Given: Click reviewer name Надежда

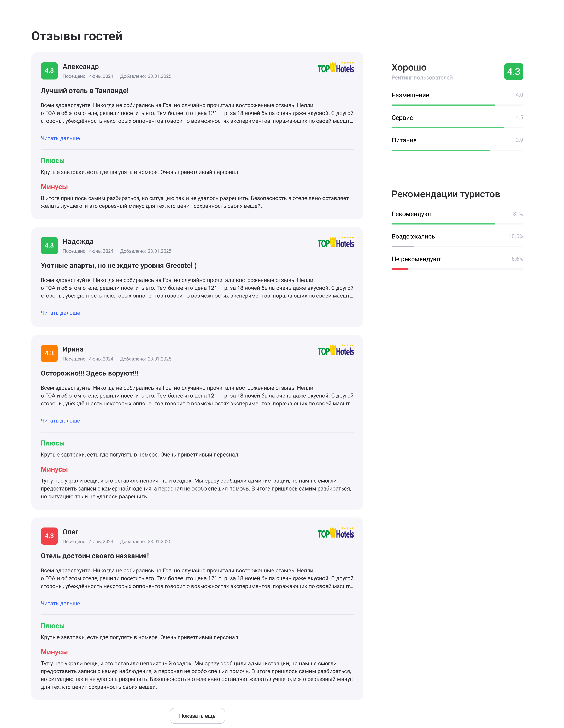Looking at the screenshot, I should 78,241.
